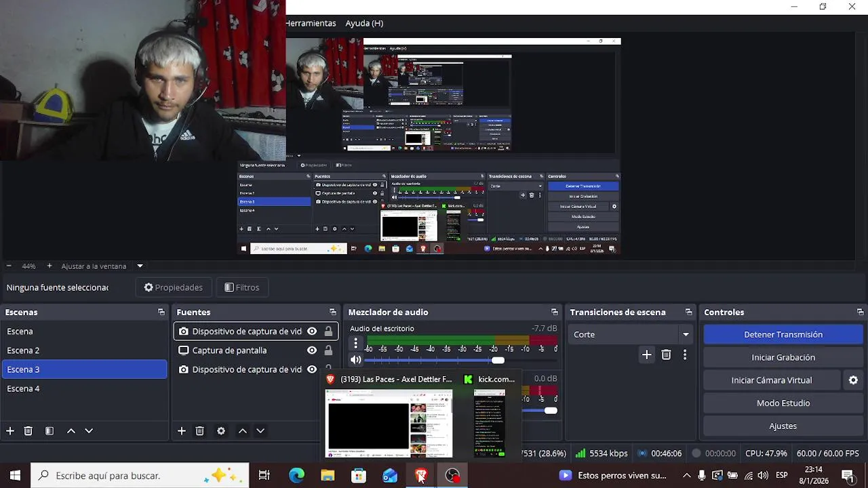This screenshot has width=868, height=488.
Task: Click Audio del escritorio volume slider handle
Action: point(498,361)
